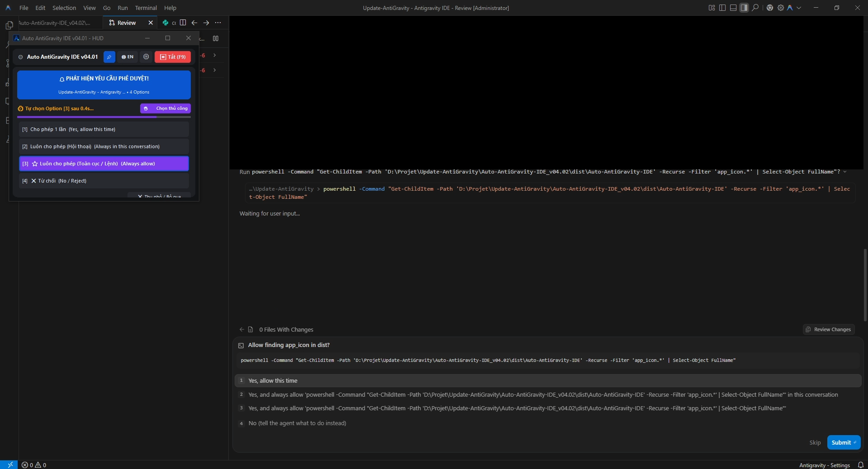Image resolution: width=868 pixels, height=469 pixels.
Task: Open the more actions ellipsis in tab bar
Action: [218, 23]
